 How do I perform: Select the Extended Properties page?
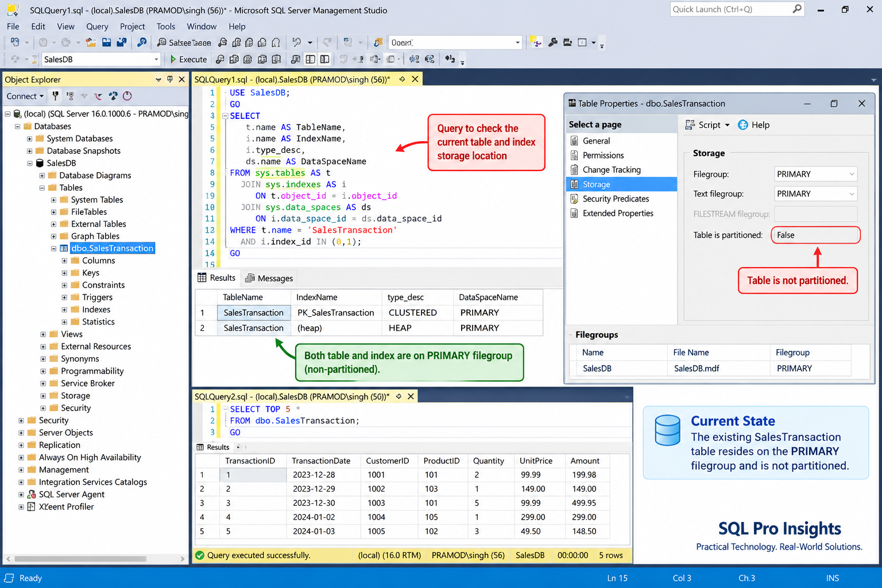(x=618, y=213)
